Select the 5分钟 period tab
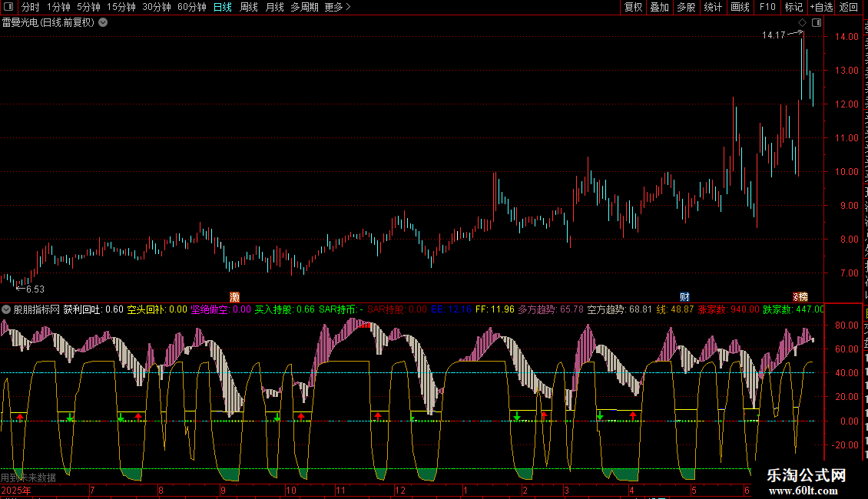 tap(88, 7)
